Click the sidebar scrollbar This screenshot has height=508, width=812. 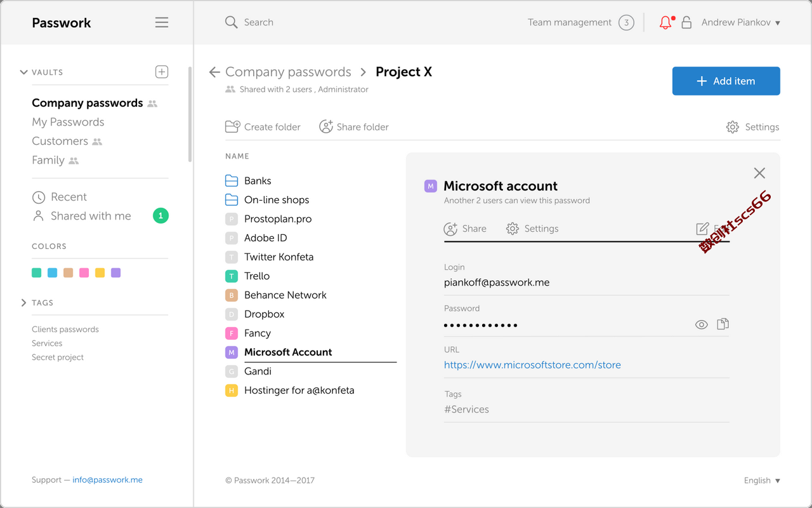coord(190,114)
